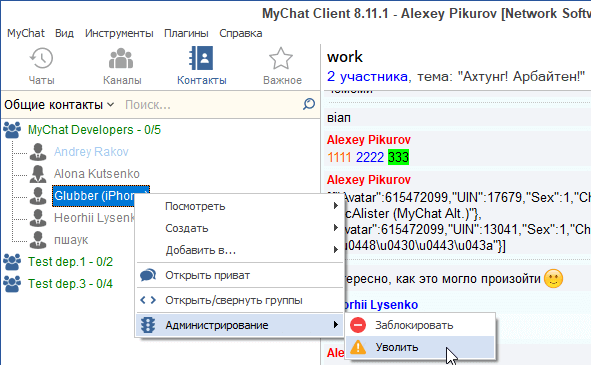Open the Чаты history clock icon
This screenshot has height=365, width=591.
[x=41, y=58]
